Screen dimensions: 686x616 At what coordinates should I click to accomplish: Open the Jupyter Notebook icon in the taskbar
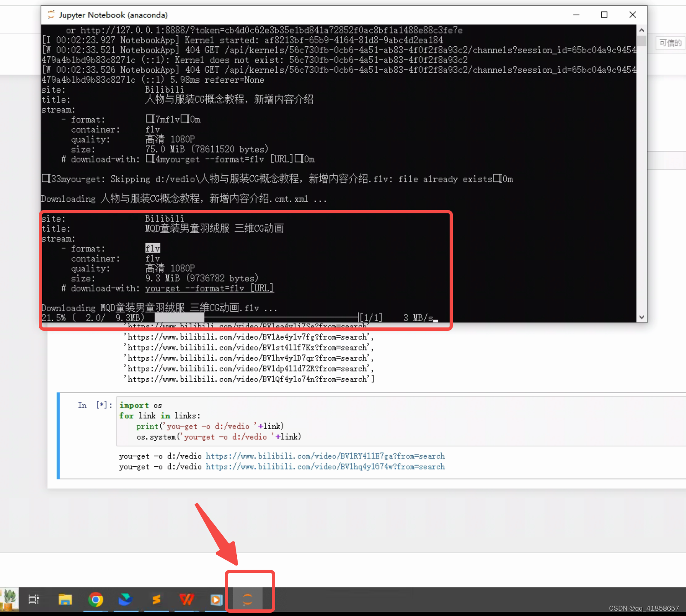(248, 599)
